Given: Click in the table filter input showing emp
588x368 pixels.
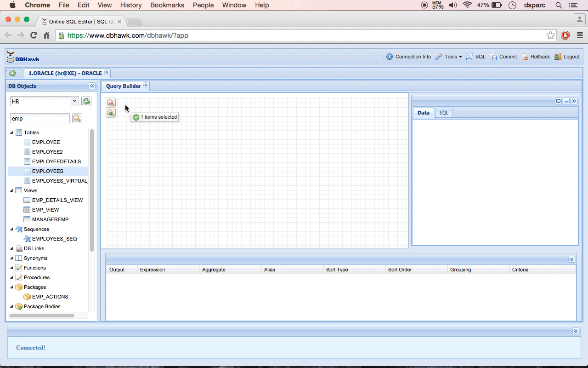Looking at the screenshot, I should (x=40, y=118).
